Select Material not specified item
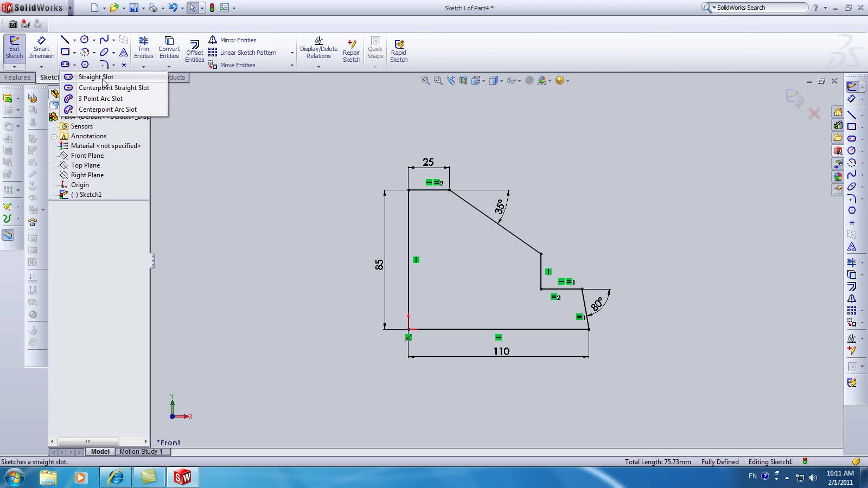 point(105,146)
